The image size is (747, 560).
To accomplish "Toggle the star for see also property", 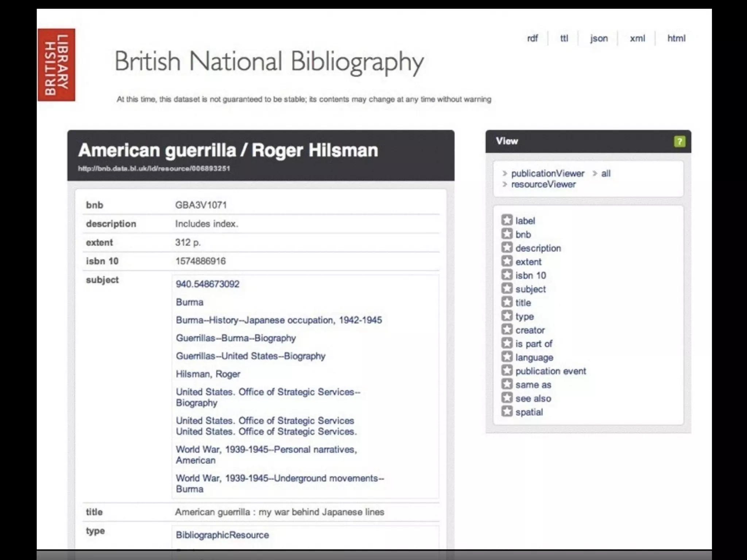I will [507, 398].
